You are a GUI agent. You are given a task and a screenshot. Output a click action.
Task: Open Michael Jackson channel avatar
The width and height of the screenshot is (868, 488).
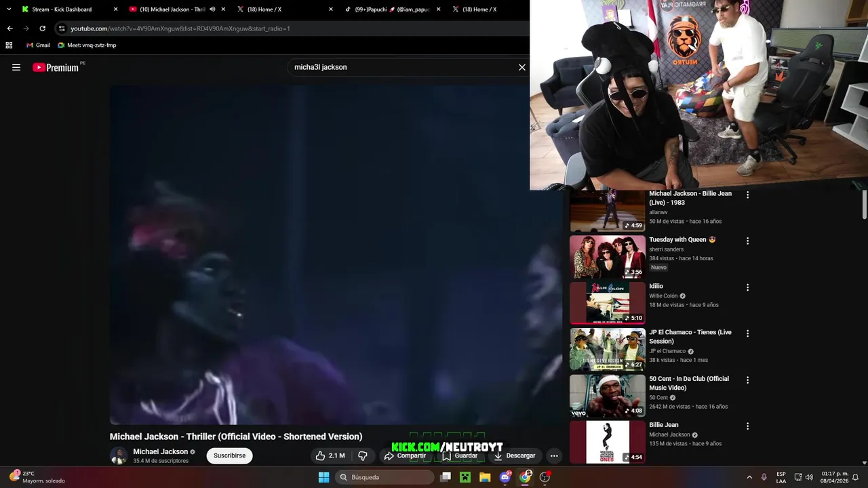click(119, 455)
